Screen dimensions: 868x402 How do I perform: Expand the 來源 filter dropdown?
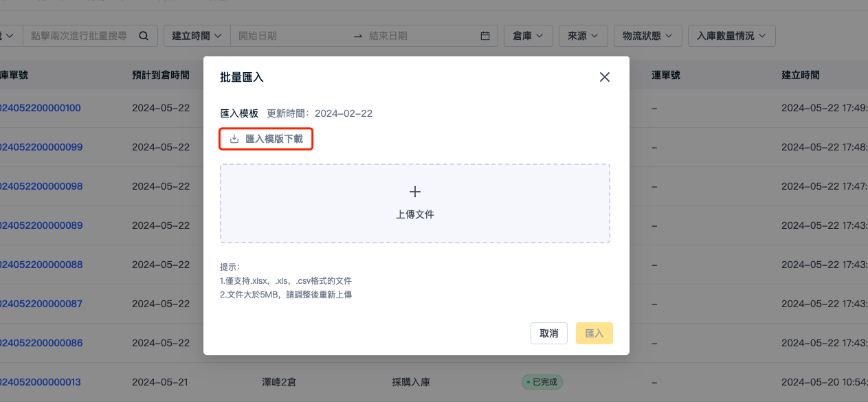tap(583, 36)
